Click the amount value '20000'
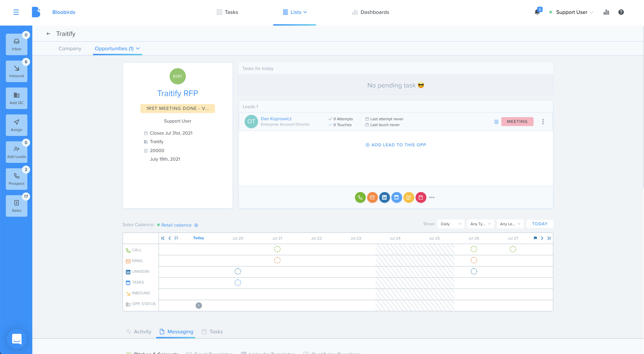Viewport: 644px width, 354px height. click(x=157, y=151)
